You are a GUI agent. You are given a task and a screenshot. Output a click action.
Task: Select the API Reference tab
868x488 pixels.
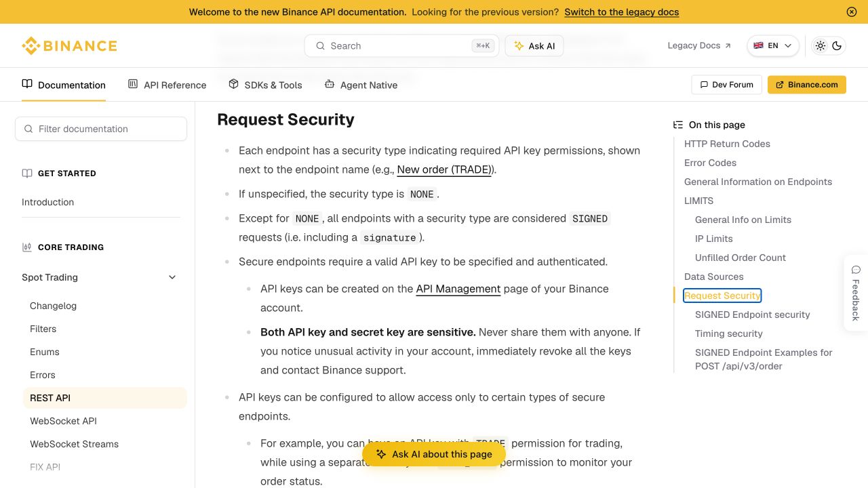pos(167,85)
